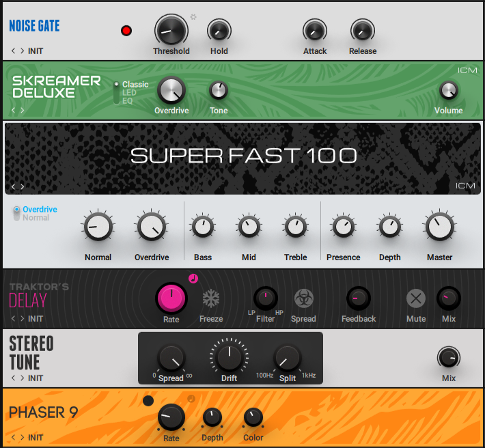485x448 pixels.
Task: Open the Stereo Tune INIT preset menu
Action: tap(36, 378)
